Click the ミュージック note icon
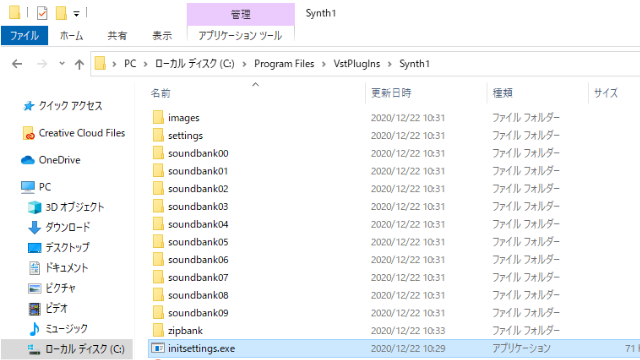This screenshot has width=640, height=360. [x=34, y=329]
